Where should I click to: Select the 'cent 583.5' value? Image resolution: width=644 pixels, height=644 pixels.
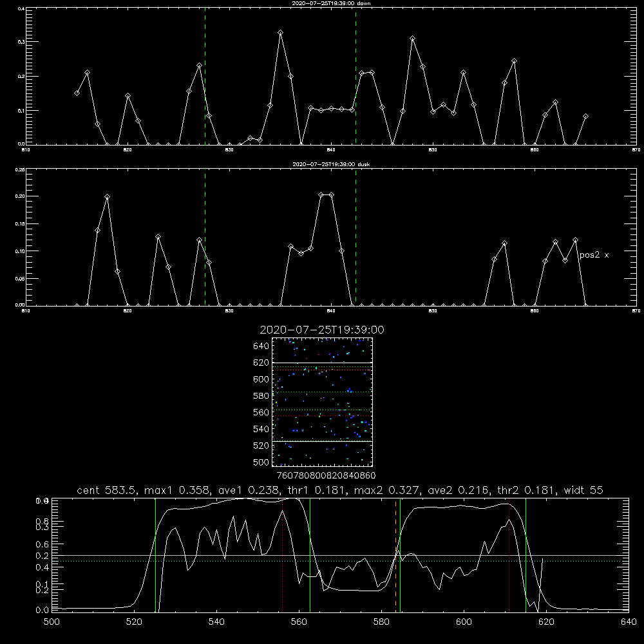[107, 490]
